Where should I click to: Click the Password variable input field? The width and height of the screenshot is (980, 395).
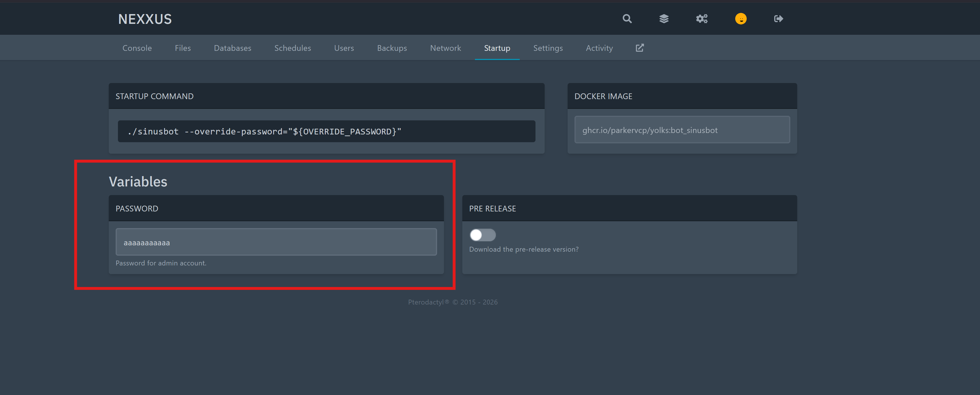276,242
